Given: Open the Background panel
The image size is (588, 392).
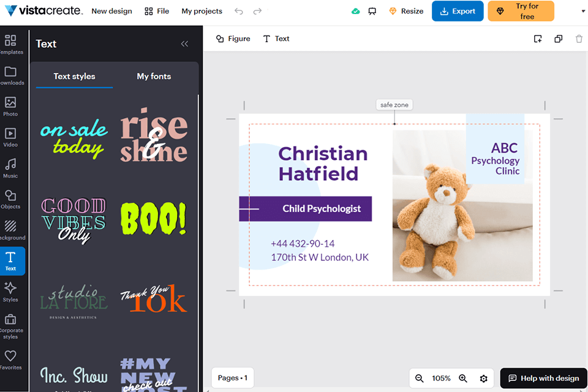Looking at the screenshot, I should 11,230.
